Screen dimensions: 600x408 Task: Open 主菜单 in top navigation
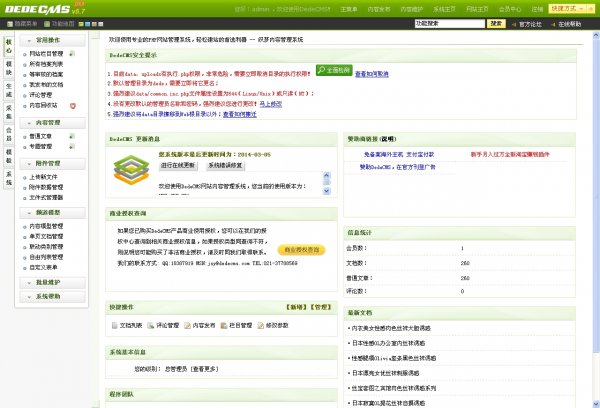pyautogui.click(x=349, y=9)
